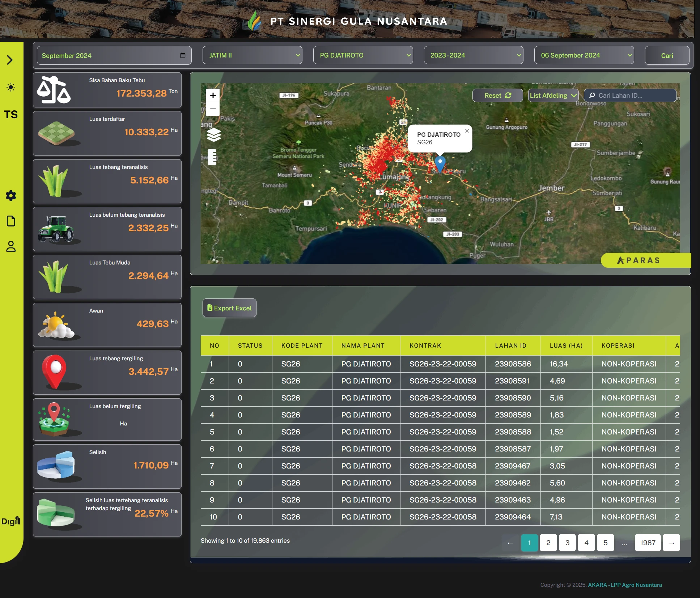The width and height of the screenshot is (700, 598).
Task: Open the user profile icon in sidebar
Action: 11,246
